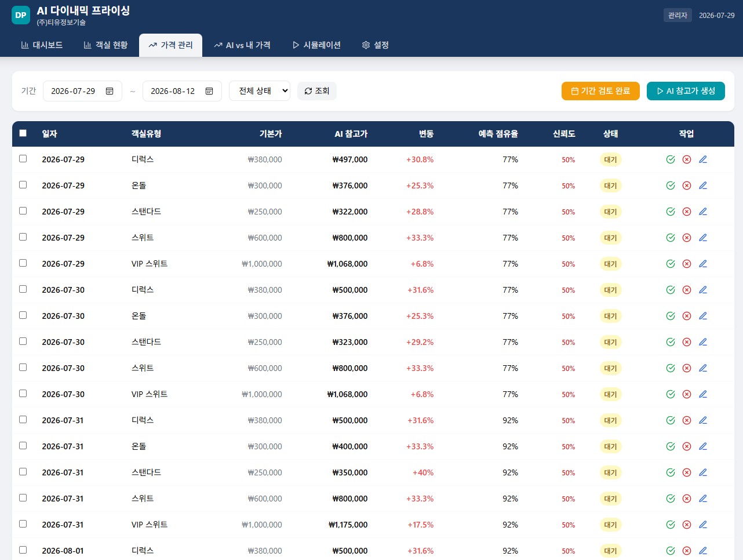The width and height of the screenshot is (743, 560).
Task: Approve the 2026-07-29 디럭스 row
Action: pos(671,159)
